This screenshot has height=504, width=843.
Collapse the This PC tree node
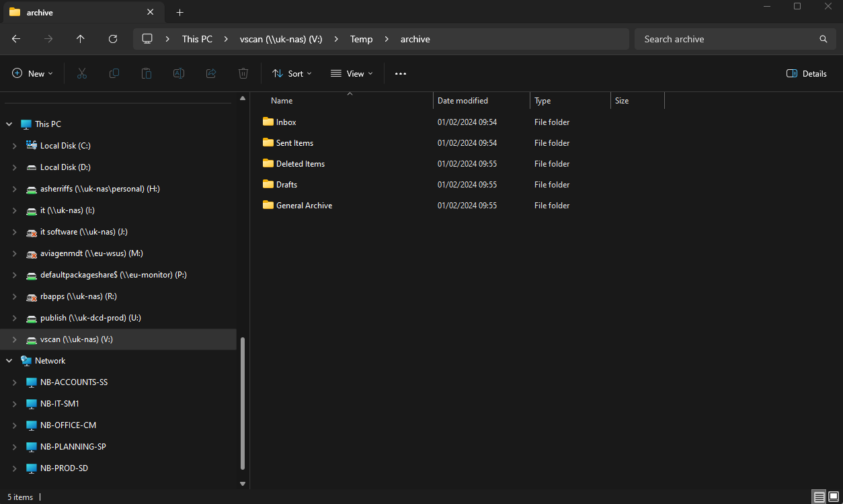[9, 124]
